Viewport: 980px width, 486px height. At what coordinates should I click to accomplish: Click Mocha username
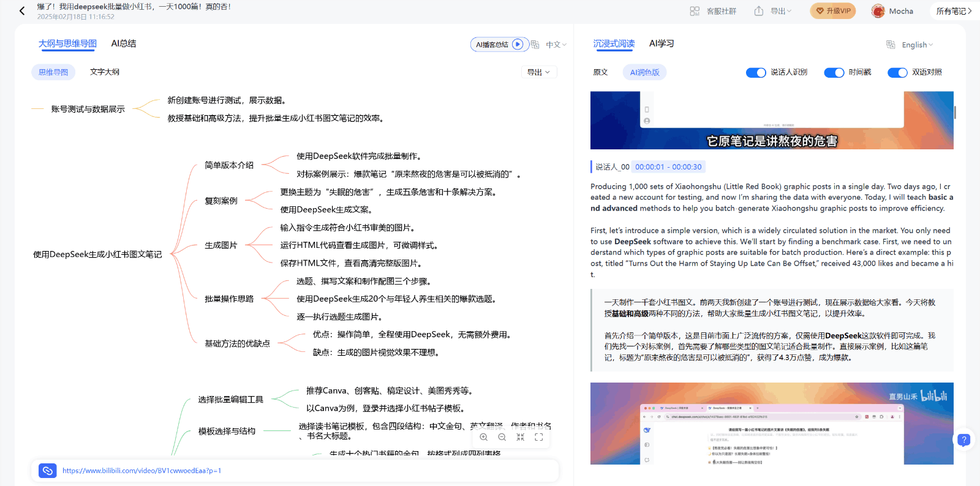(x=901, y=11)
